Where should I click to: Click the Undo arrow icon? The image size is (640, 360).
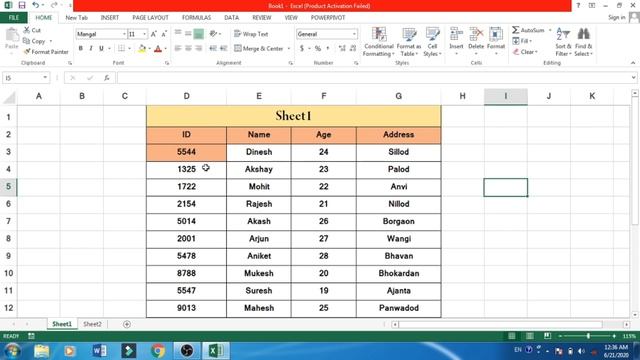click(36, 5)
